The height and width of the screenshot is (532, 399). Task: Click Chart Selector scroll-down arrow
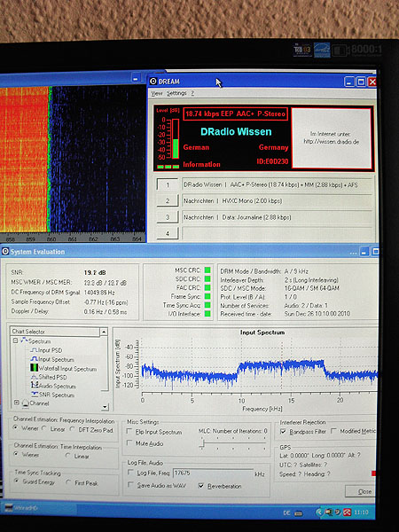105,406
